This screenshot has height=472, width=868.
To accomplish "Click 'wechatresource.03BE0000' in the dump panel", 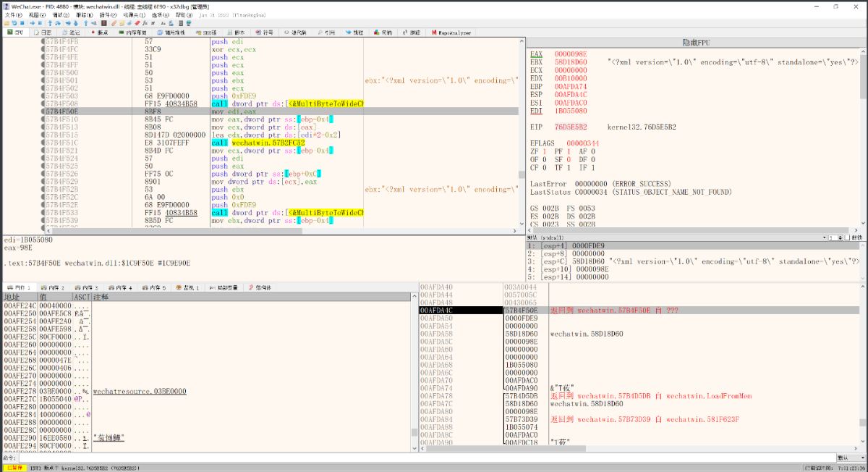I will [140, 392].
